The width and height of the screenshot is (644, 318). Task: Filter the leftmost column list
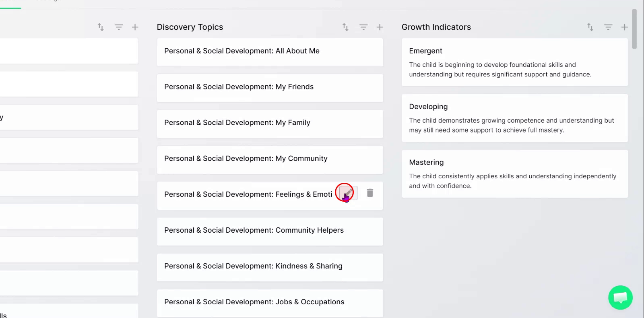119,27
